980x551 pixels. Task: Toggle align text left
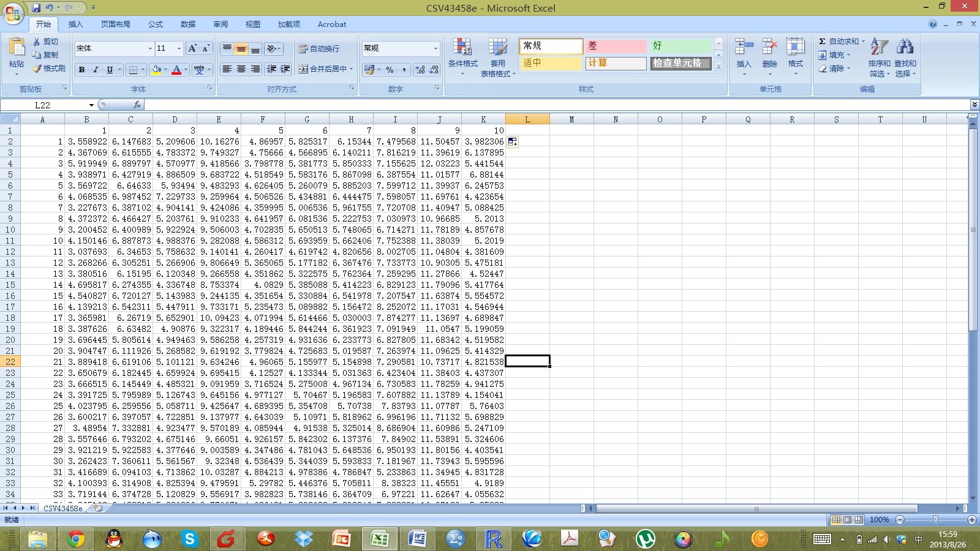pyautogui.click(x=227, y=69)
